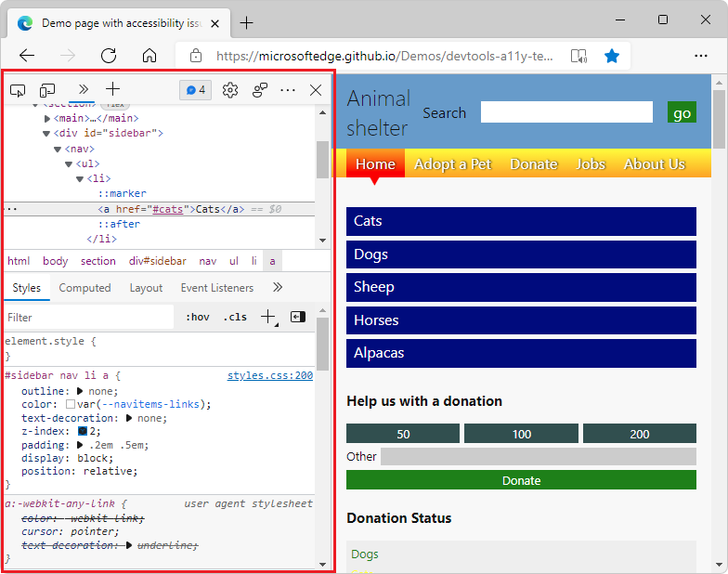Choose the 50 donation amount
This screenshot has width=728, height=574.
(403, 434)
